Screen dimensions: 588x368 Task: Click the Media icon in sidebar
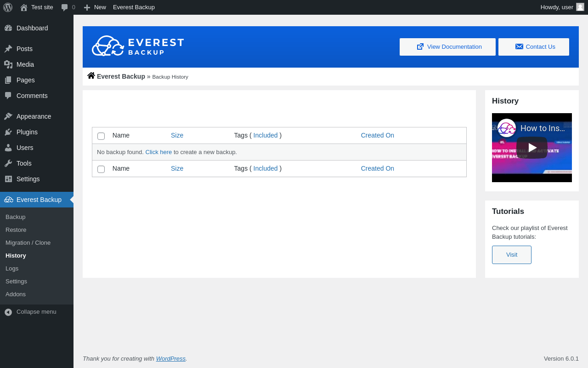tap(8, 64)
